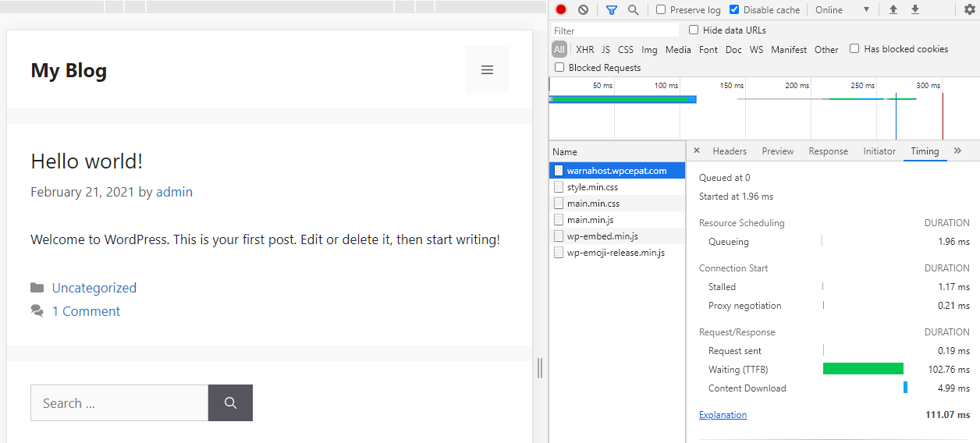The height and width of the screenshot is (443, 980).
Task: Click the red record network log button
Action: point(561,10)
